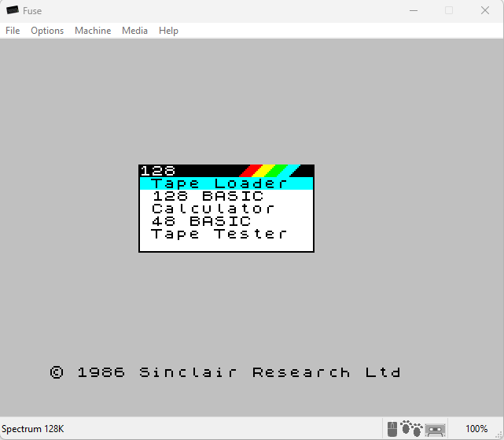Screen dimensions: 504x440
Task: Open the Machine menu
Action: click(x=93, y=31)
